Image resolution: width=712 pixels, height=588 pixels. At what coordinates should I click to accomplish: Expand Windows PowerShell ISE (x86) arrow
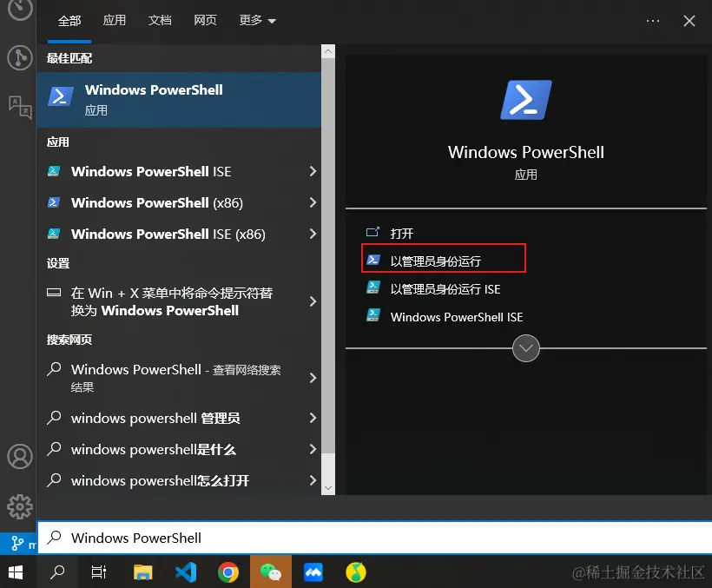pos(313,234)
